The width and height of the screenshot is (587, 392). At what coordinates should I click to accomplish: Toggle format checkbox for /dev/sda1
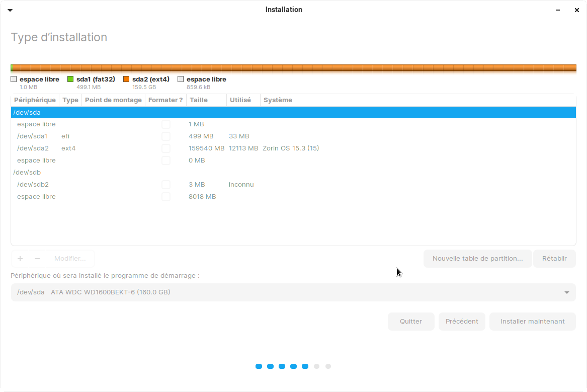click(166, 136)
